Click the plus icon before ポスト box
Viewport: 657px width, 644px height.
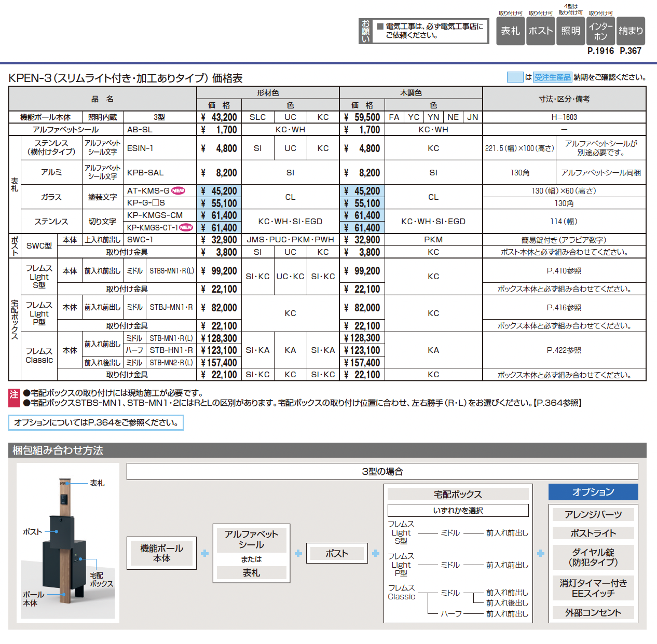point(298,554)
